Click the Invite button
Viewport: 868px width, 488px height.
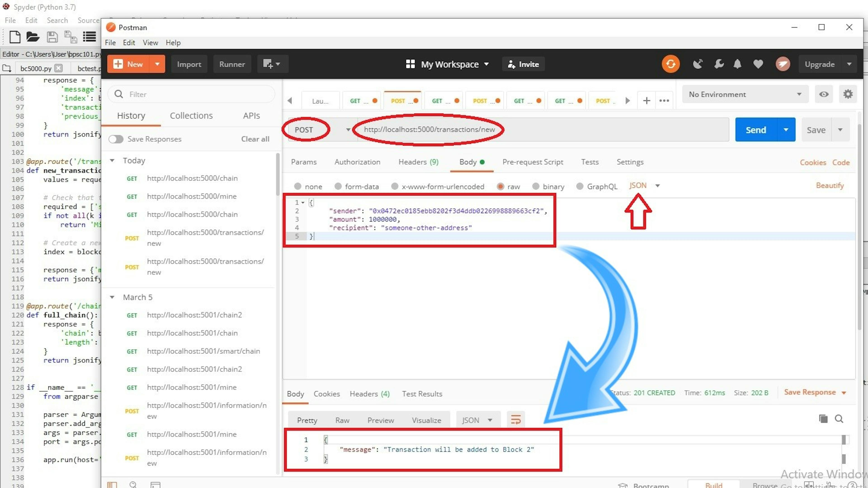point(523,64)
